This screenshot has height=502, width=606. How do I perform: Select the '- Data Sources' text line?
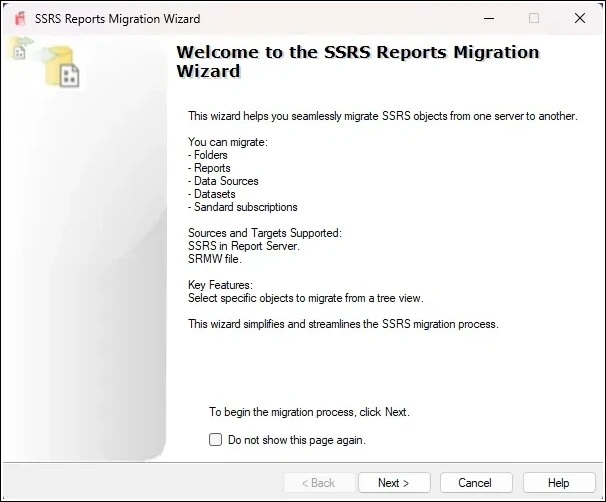[x=223, y=181]
